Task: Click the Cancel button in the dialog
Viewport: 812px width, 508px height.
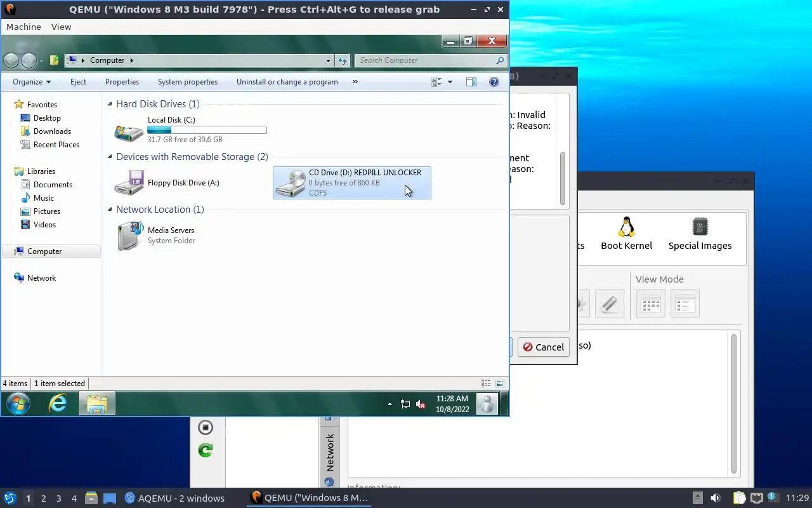Action: (543, 347)
